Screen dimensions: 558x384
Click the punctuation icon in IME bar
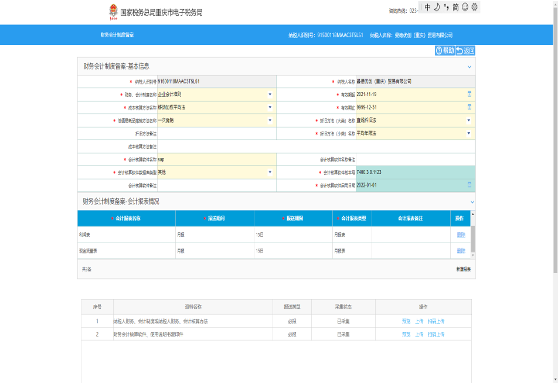click(x=446, y=7)
